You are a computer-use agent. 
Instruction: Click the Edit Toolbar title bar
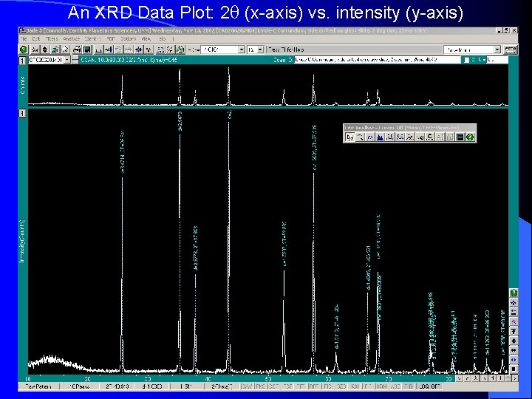tap(409, 128)
